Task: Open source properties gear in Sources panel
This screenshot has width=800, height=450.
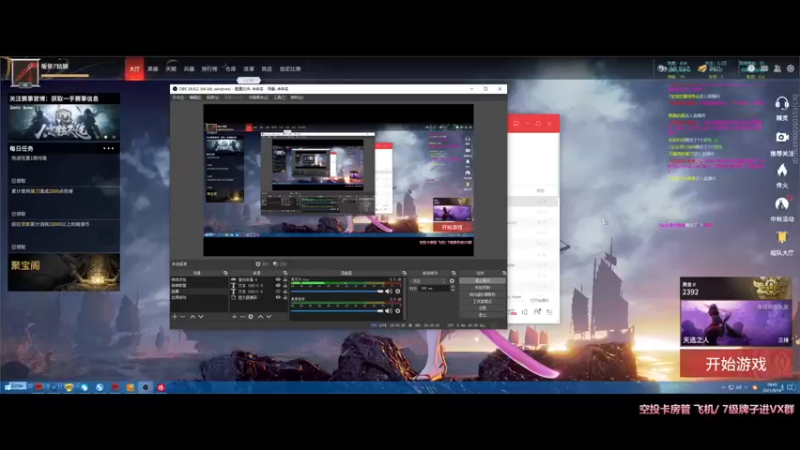Action: 251,317
